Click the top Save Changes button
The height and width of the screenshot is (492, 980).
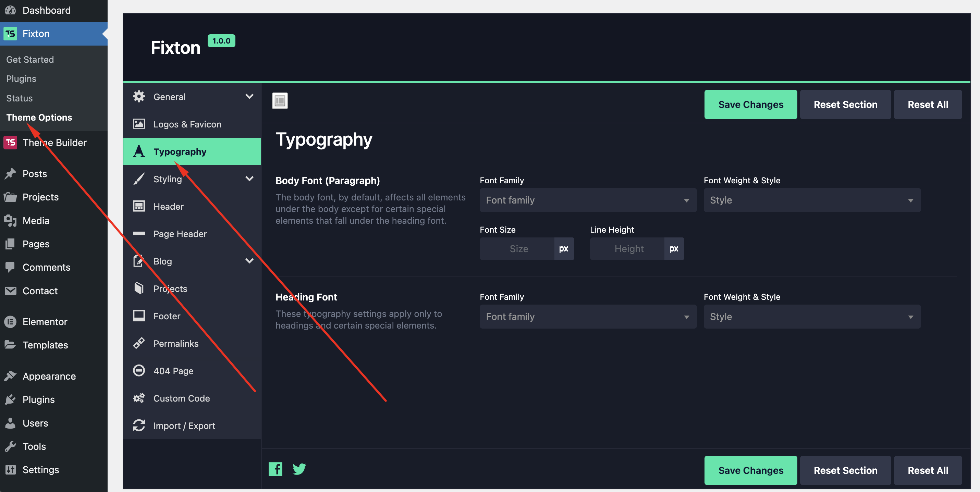pyautogui.click(x=750, y=104)
